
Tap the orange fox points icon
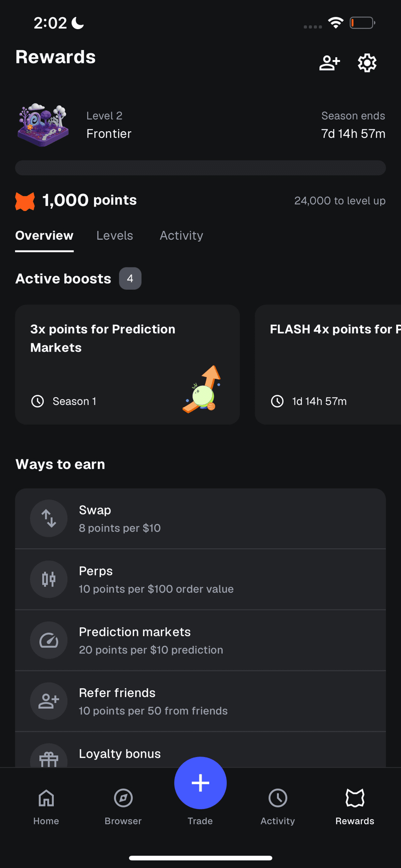pyautogui.click(x=25, y=201)
